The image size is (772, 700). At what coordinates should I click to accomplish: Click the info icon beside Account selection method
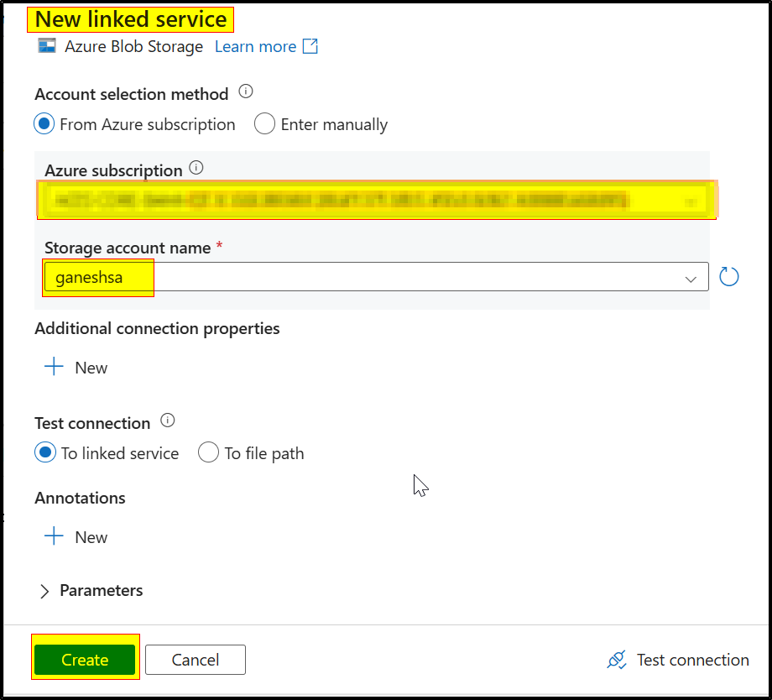(x=244, y=93)
